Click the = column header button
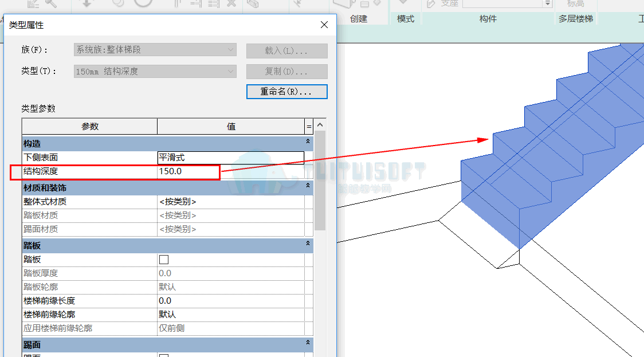Viewport: 644px width, 357px height. pyautogui.click(x=309, y=127)
